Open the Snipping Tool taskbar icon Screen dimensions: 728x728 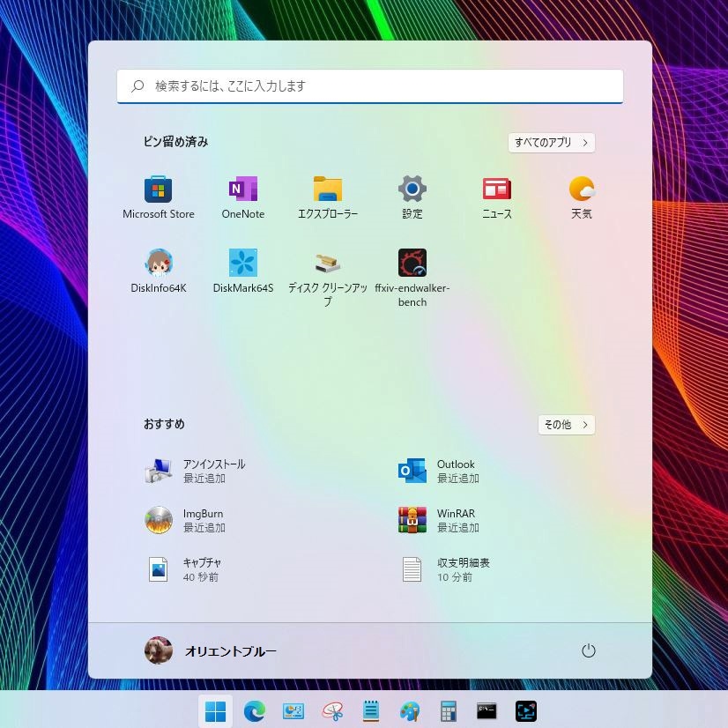click(x=332, y=711)
